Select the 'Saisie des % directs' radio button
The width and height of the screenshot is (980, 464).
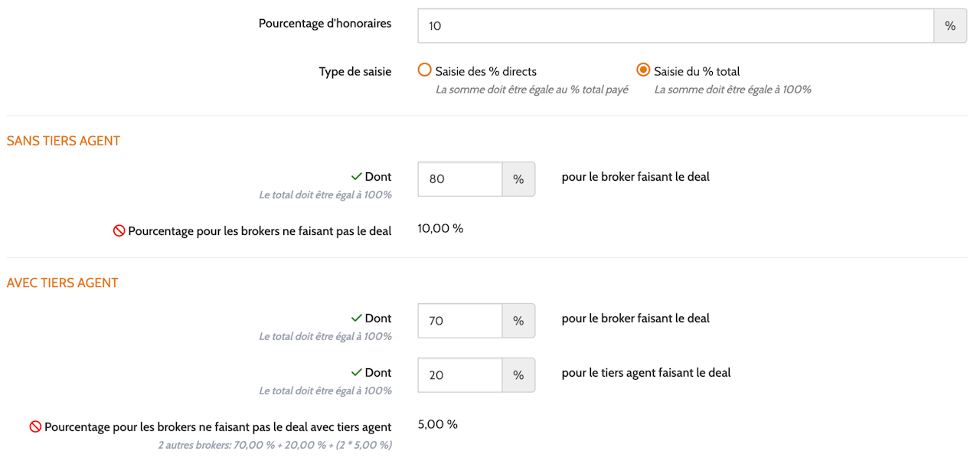click(x=425, y=70)
